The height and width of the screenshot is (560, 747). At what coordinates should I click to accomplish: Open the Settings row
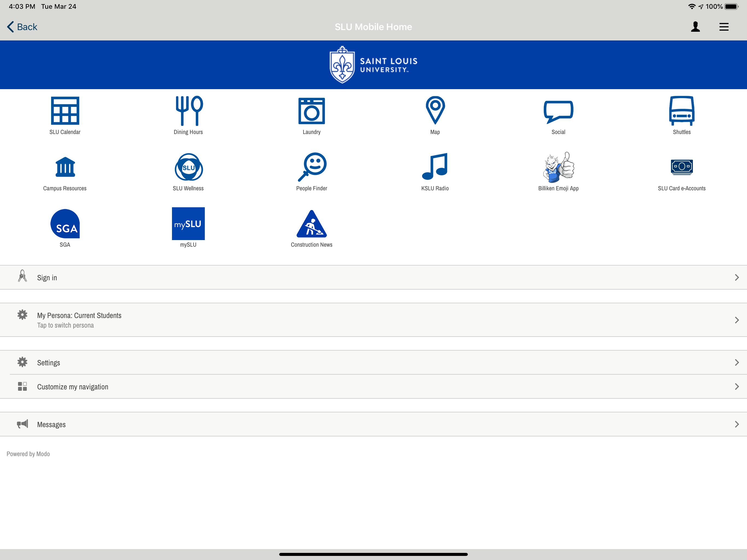tap(373, 362)
